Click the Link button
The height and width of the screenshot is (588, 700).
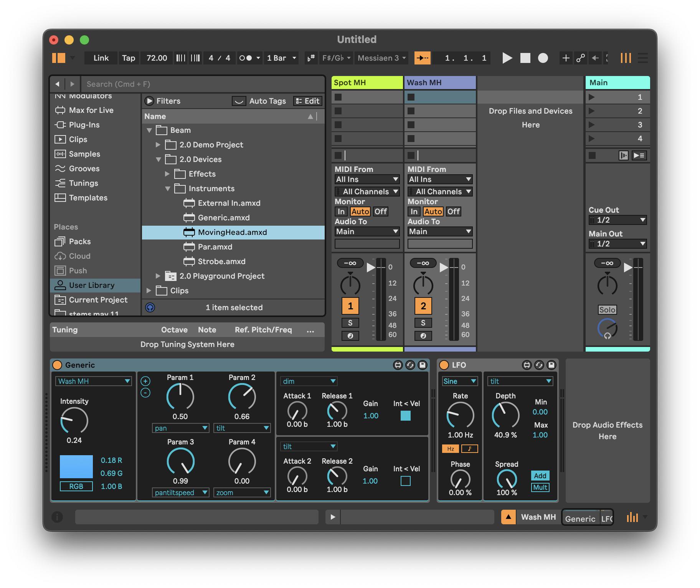point(101,58)
